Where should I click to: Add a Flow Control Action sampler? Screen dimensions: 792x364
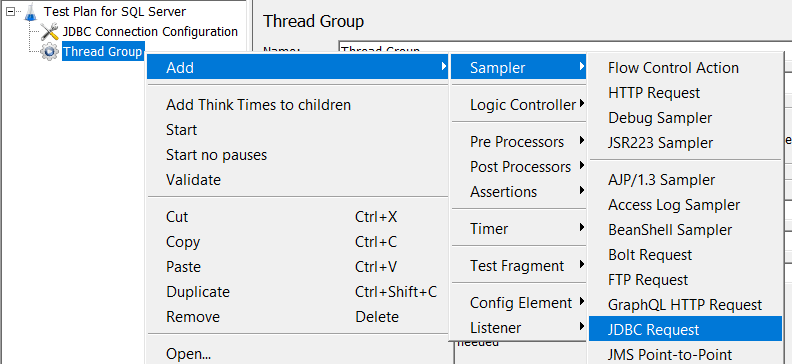point(685,68)
